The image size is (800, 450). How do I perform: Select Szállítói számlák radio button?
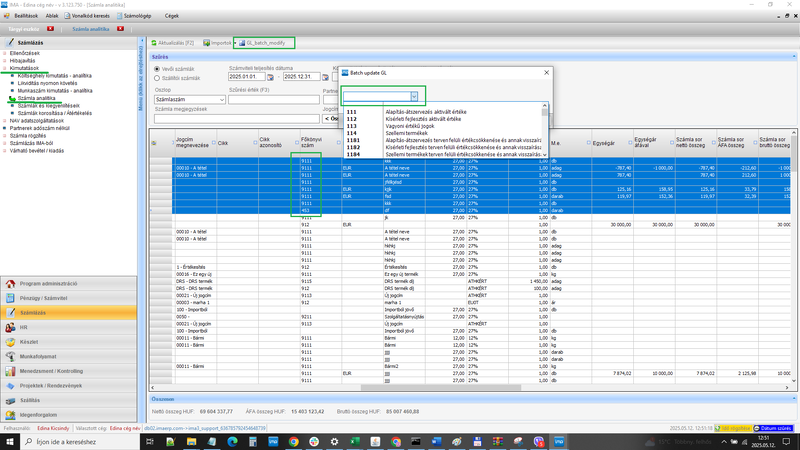[x=157, y=78]
